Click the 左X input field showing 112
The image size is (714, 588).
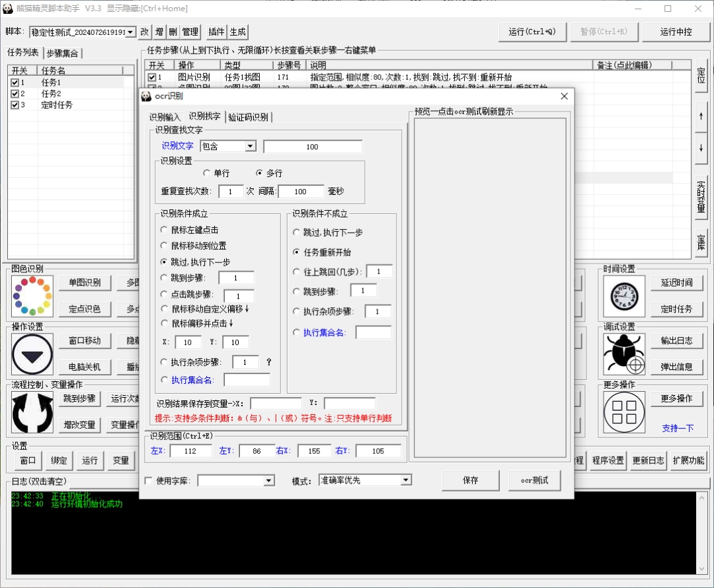click(x=190, y=451)
